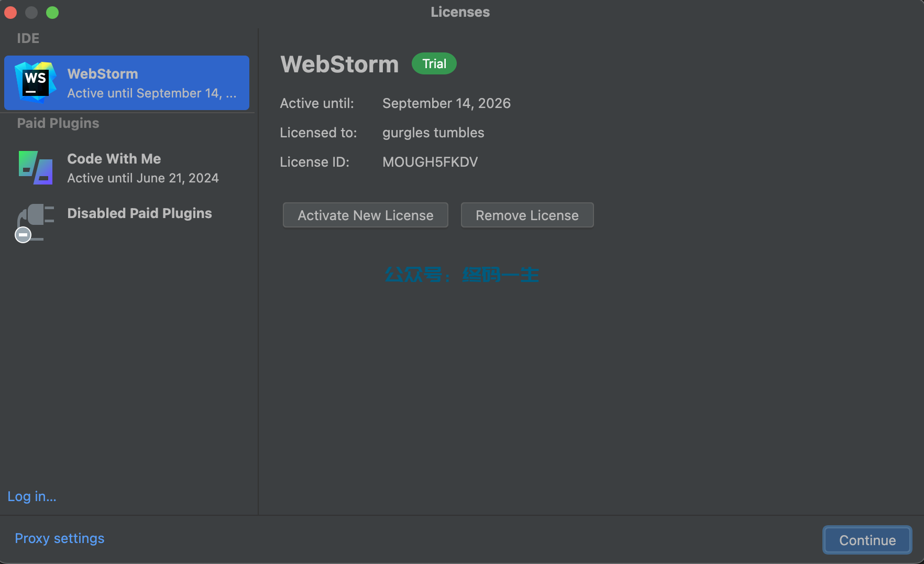Click 'Active until June 21, 2024' text
The height and width of the screenshot is (564, 924).
tap(143, 178)
